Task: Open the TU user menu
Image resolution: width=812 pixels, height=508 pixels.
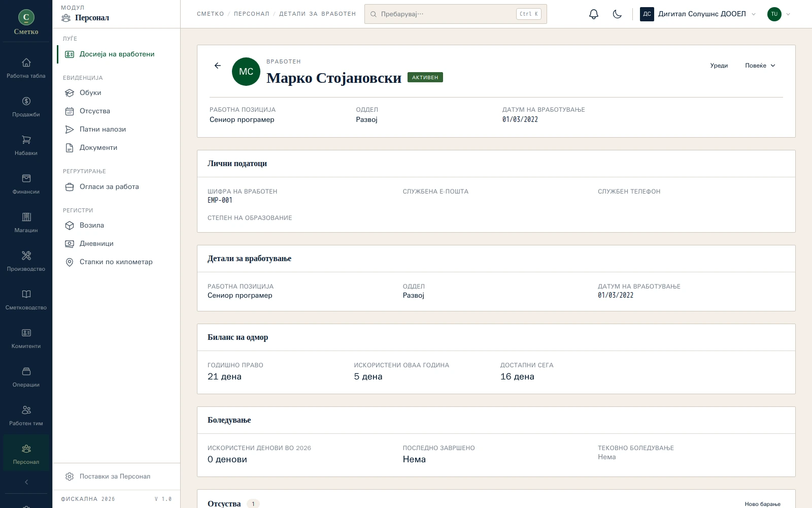Action: (779, 14)
